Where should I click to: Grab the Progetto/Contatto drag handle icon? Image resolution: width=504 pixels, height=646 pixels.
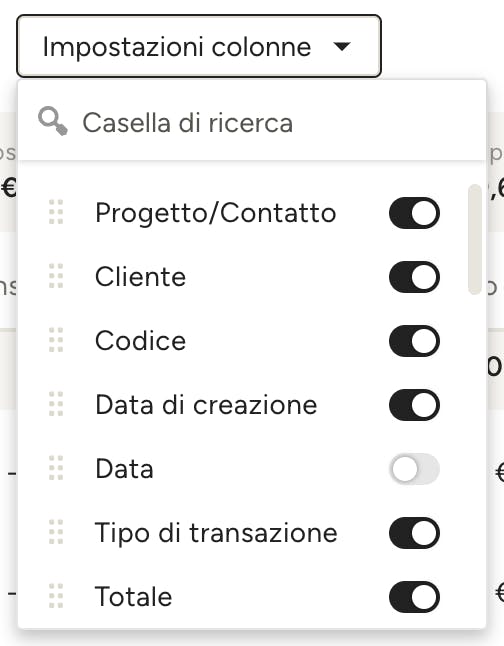pos(56,212)
